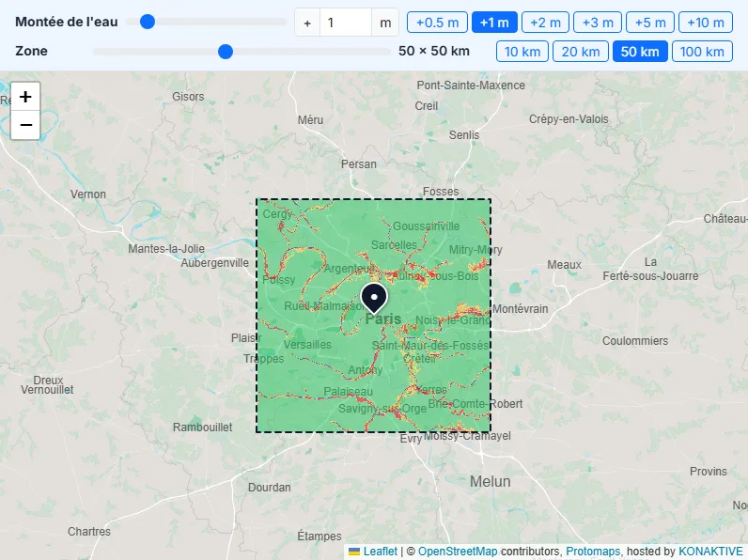
Task: Click the Argenteuil label on the map
Action: click(x=348, y=269)
